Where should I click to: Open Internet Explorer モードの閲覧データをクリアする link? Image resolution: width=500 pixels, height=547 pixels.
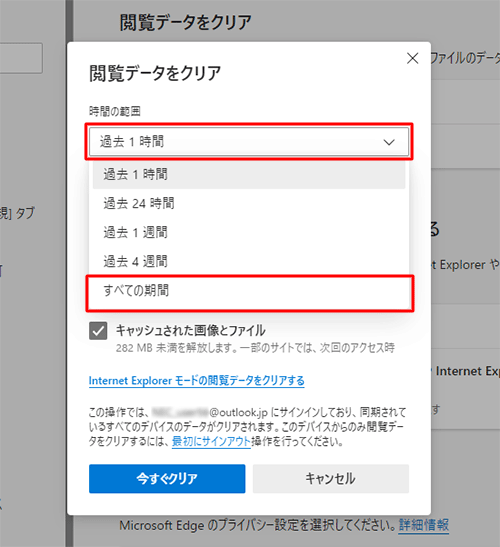[196, 381]
